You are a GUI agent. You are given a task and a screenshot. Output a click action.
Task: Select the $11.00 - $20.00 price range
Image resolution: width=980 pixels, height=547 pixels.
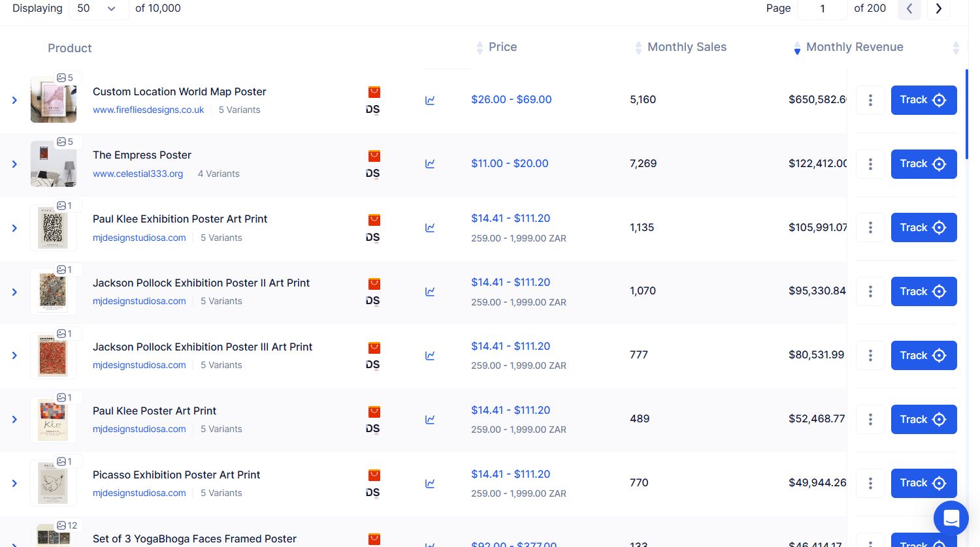click(x=510, y=164)
